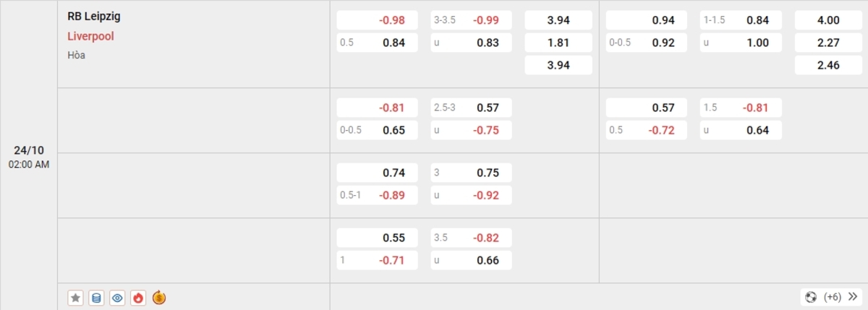Select the 3.5 over odds -0.82
The image size is (868, 310).
(471, 238)
